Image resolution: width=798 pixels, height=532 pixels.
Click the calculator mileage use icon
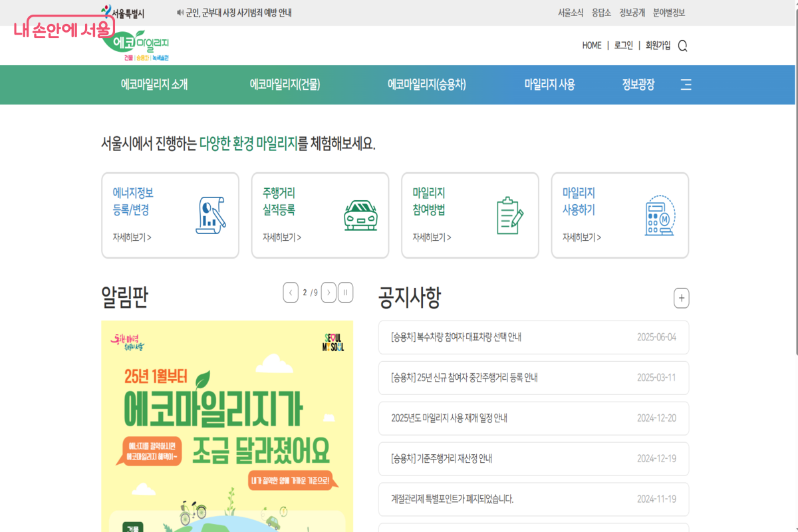pos(660,215)
